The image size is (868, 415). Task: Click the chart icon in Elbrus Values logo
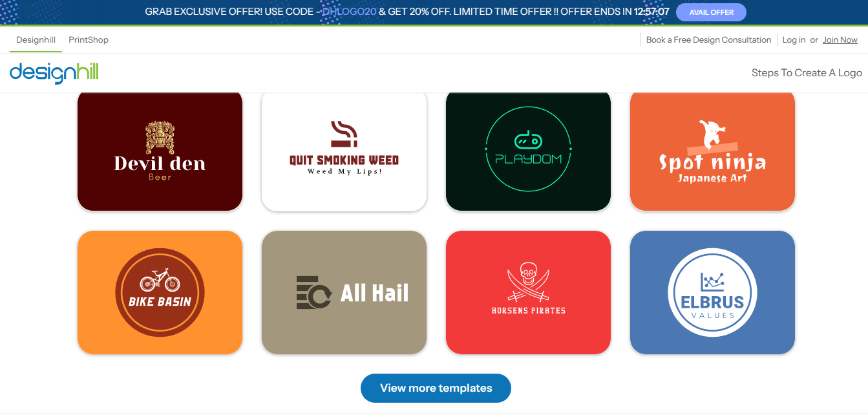[712, 281]
